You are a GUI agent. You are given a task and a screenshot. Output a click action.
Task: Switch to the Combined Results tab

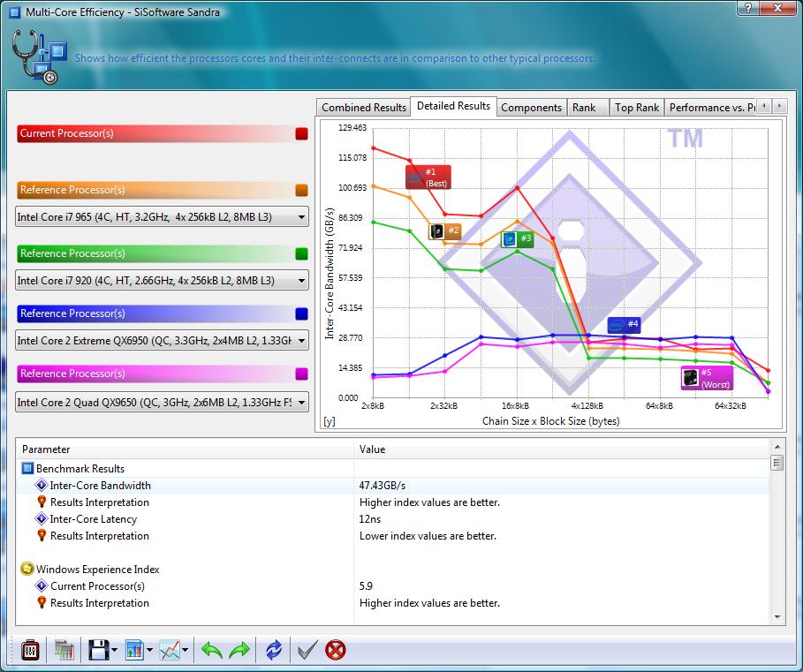[364, 108]
